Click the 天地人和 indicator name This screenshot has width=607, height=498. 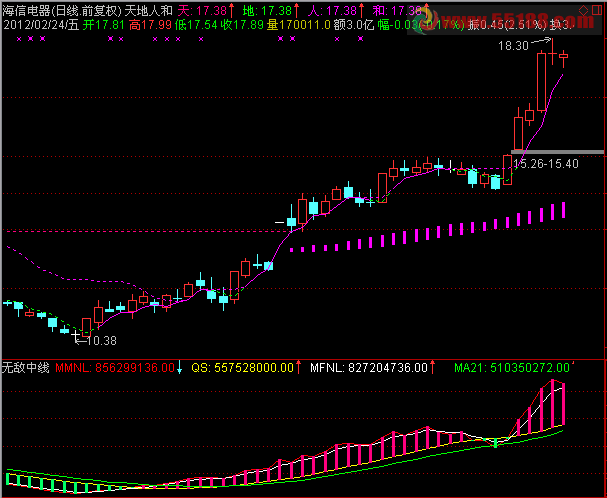pyautogui.click(x=149, y=10)
